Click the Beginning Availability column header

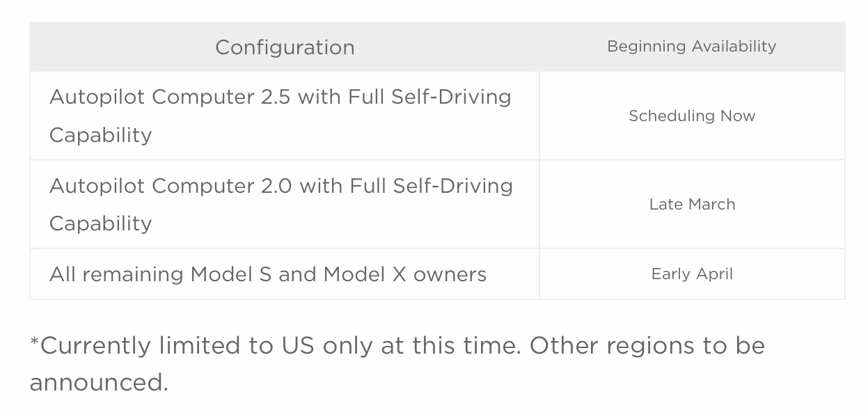692,47
